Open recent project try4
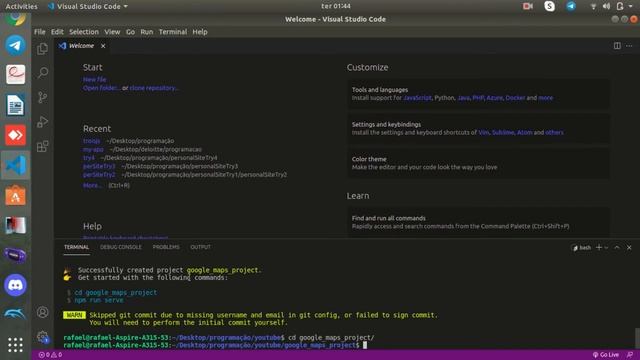This screenshot has width=640, height=360. (x=89, y=158)
